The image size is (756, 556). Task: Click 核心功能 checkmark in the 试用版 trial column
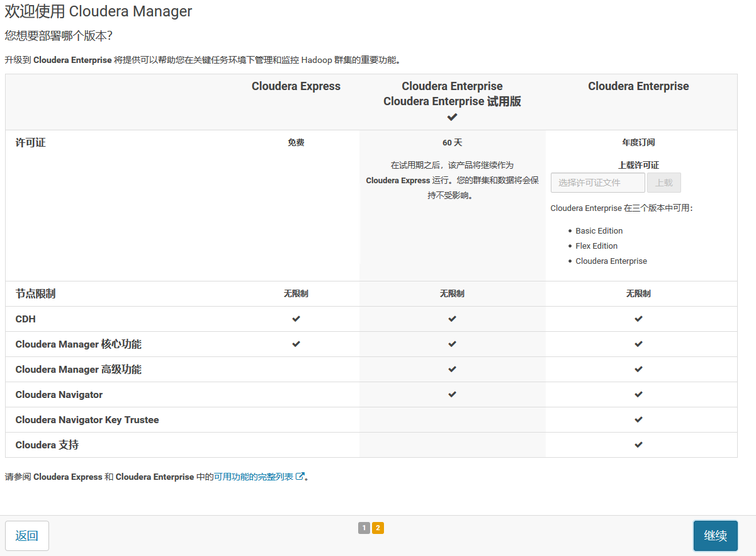click(x=452, y=344)
